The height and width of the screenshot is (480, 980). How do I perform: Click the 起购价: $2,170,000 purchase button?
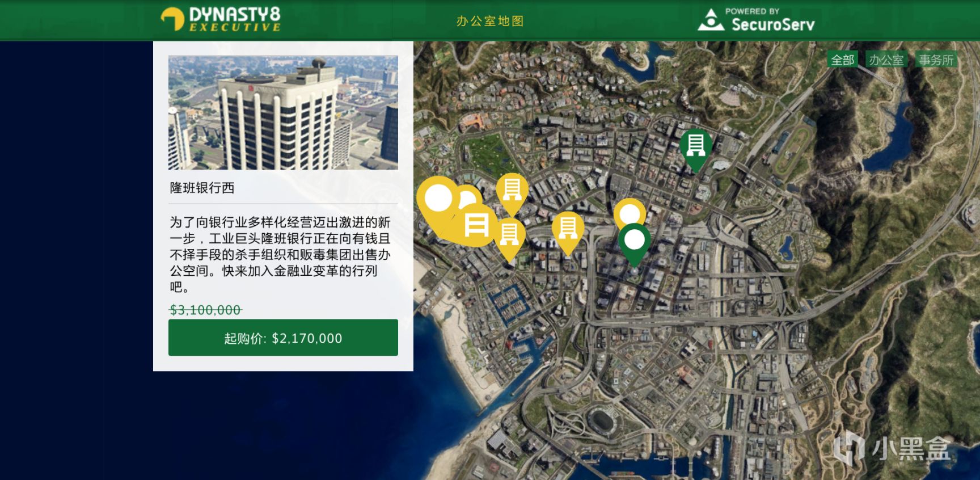[x=283, y=338]
